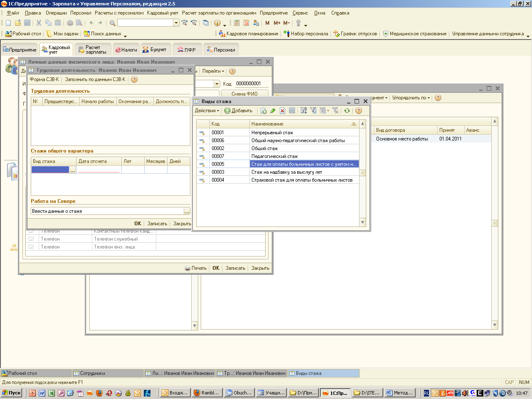Click the График отпусков toolbar button

pos(355,34)
